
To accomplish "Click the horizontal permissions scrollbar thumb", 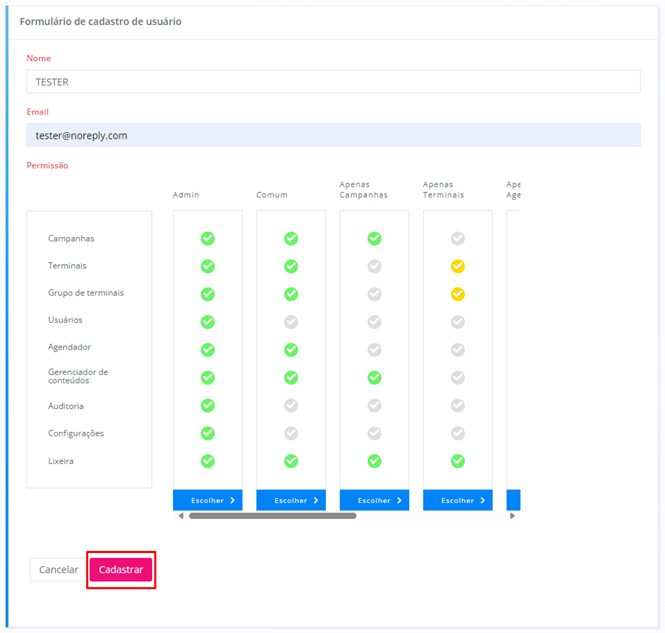I will click(x=272, y=516).
